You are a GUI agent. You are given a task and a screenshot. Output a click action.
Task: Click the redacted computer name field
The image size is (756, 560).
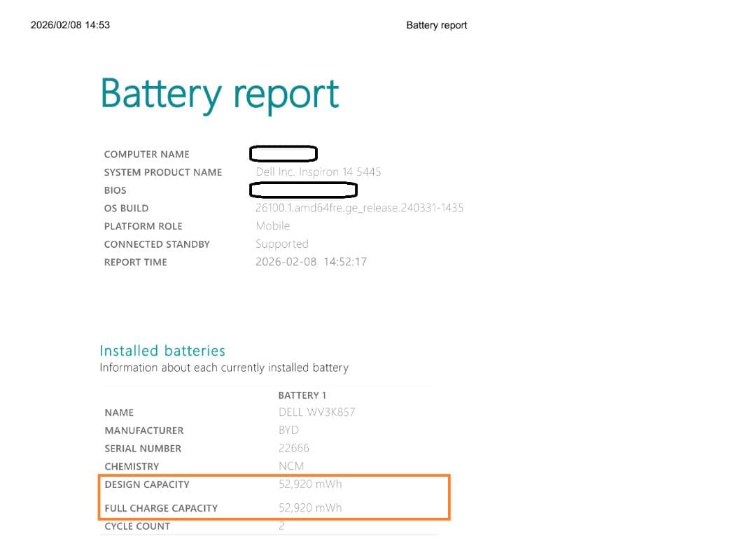pyautogui.click(x=283, y=153)
